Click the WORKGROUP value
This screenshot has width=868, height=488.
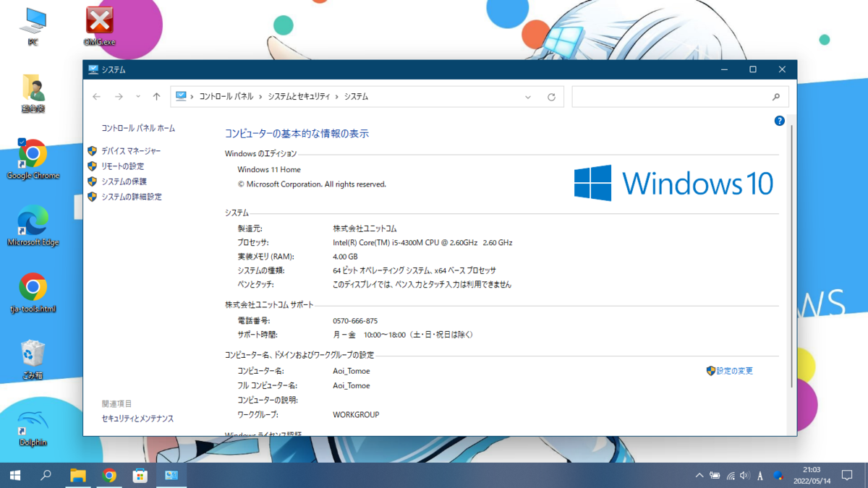tap(356, 415)
